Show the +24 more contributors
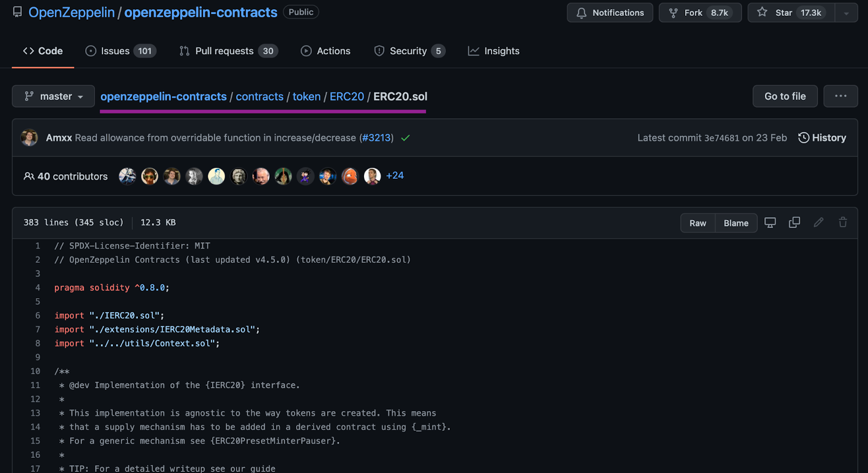Screen dimensions: 868x473 pyautogui.click(x=395, y=175)
